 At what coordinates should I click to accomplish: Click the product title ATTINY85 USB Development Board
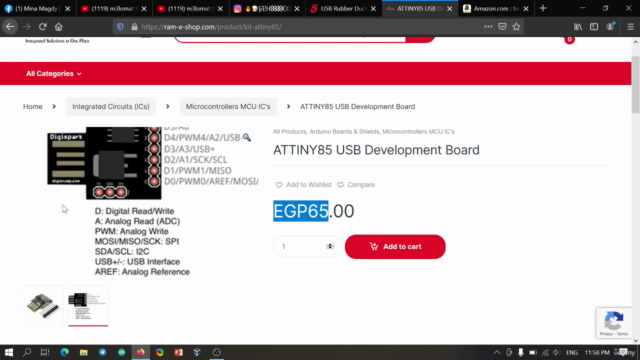(x=376, y=150)
